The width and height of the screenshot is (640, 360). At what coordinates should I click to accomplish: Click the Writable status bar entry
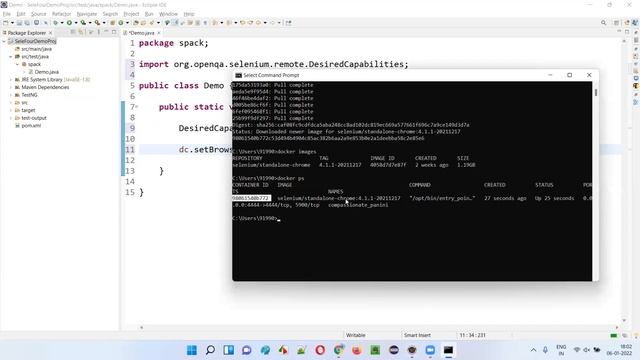point(356,335)
